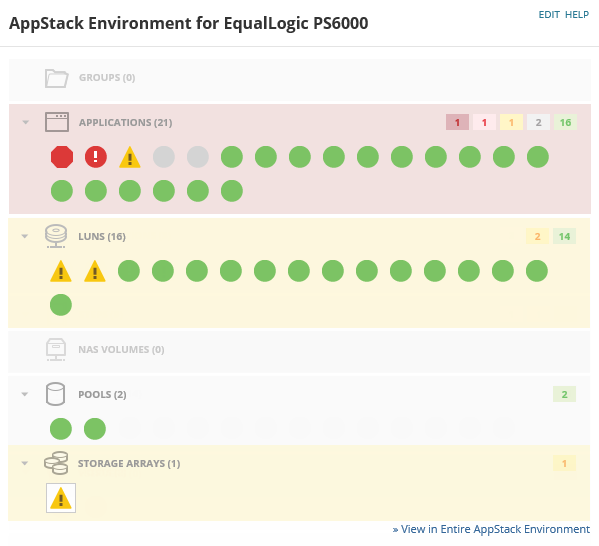Image resolution: width=599 pixels, height=546 pixels.
Task: Click the AppStack Environment for EqualLogic PS6000 title
Action: (x=189, y=23)
